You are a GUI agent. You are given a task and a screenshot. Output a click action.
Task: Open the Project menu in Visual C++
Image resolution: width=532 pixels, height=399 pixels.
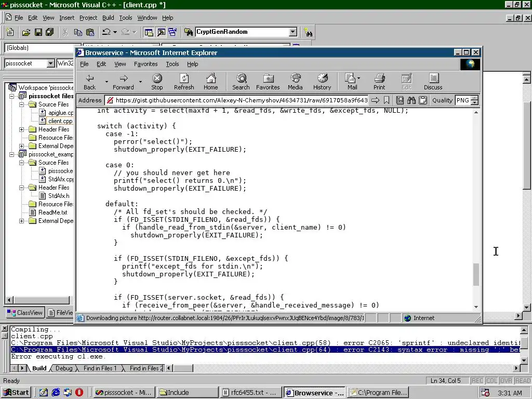tap(88, 18)
